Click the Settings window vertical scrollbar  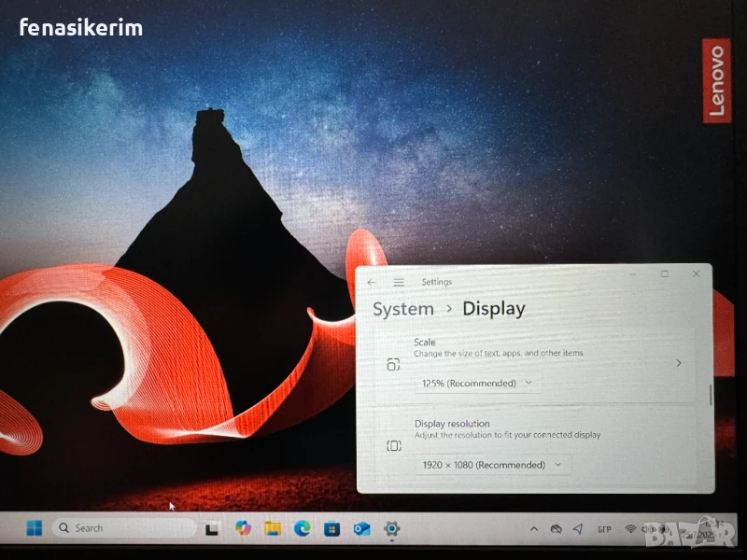pos(711,394)
